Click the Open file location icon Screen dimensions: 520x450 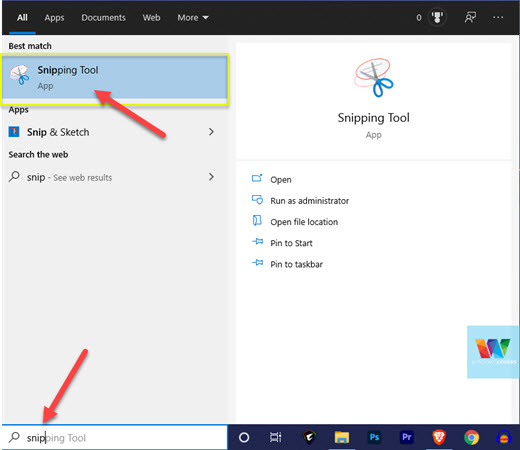257,220
